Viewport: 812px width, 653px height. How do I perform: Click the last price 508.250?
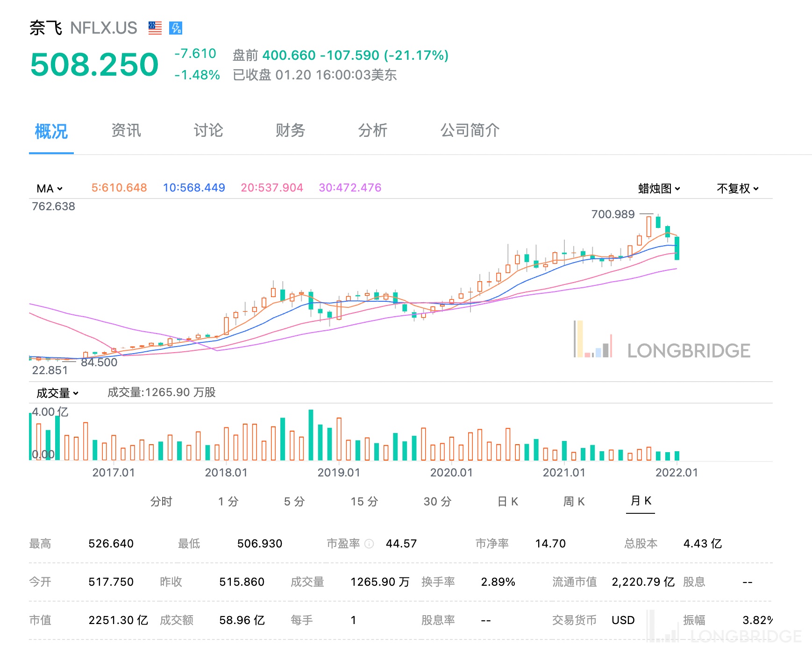(x=94, y=64)
